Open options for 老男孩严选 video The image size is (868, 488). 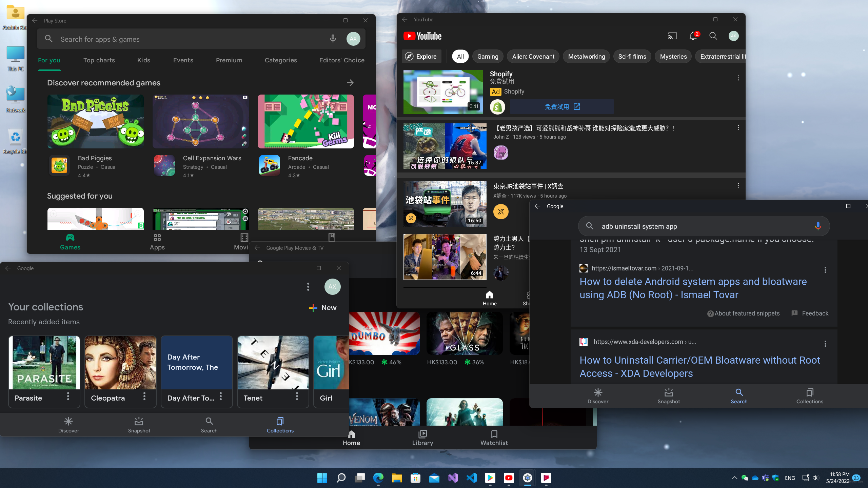pos(738,127)
